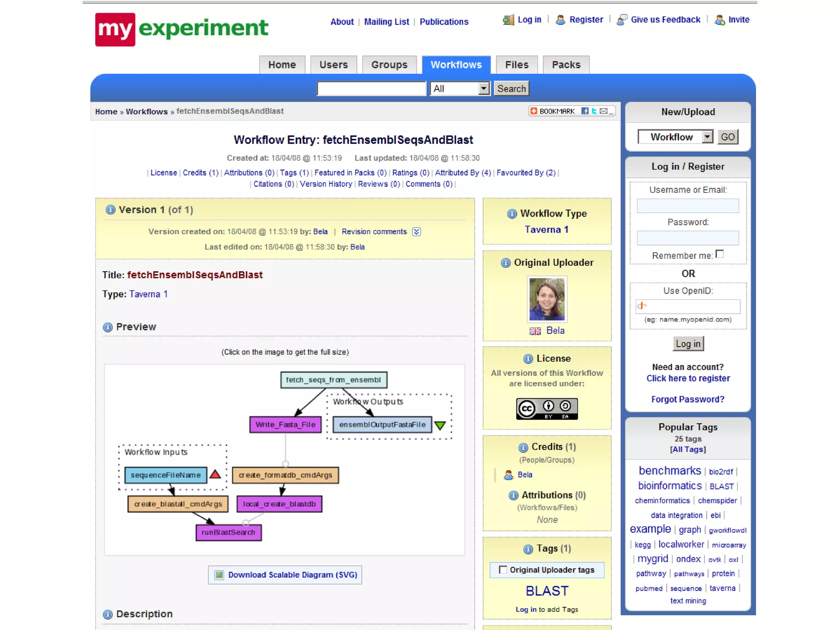Viewport: 840px width, 630px height.
Task: Click the Twitter share icon
Action: pyautogui.click(x=594, y=111)
